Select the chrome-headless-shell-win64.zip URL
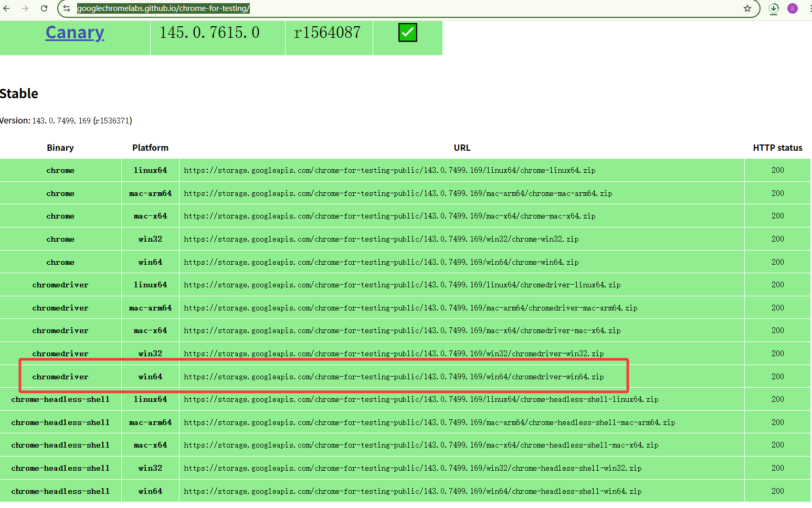This screenshot has height=508, width=812. point(413,491)
